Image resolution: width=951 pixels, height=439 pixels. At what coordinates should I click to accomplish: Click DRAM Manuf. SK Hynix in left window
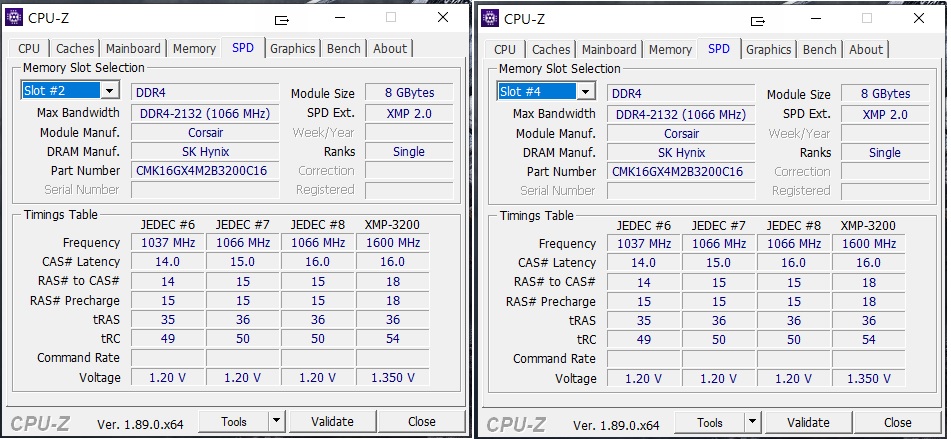pyautogui.click(x=205, y=152)
